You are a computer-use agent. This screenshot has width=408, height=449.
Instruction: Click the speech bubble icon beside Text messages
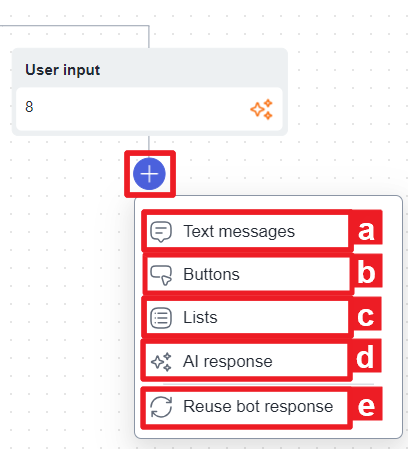(x=161, y=232)
